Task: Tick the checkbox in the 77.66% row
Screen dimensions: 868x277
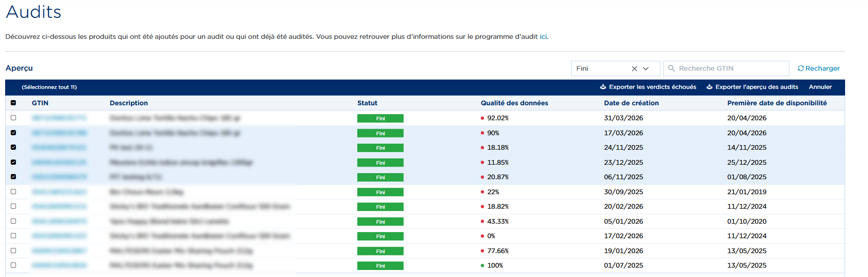Action: 13,251
